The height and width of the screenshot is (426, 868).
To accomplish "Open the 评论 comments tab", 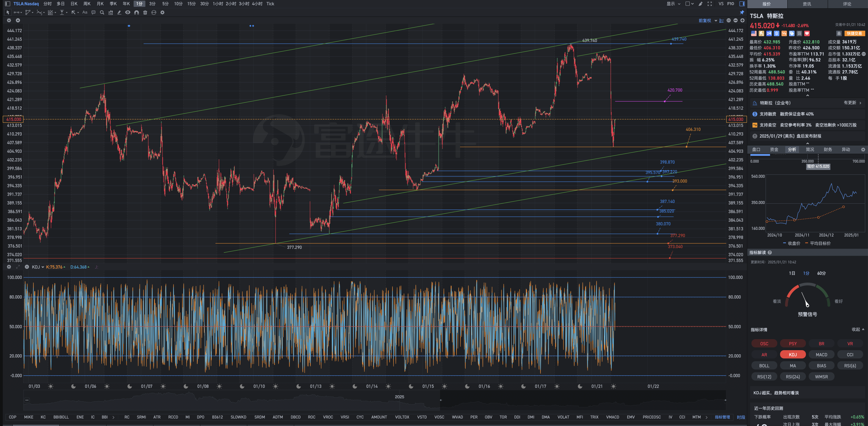I will 847,4.
